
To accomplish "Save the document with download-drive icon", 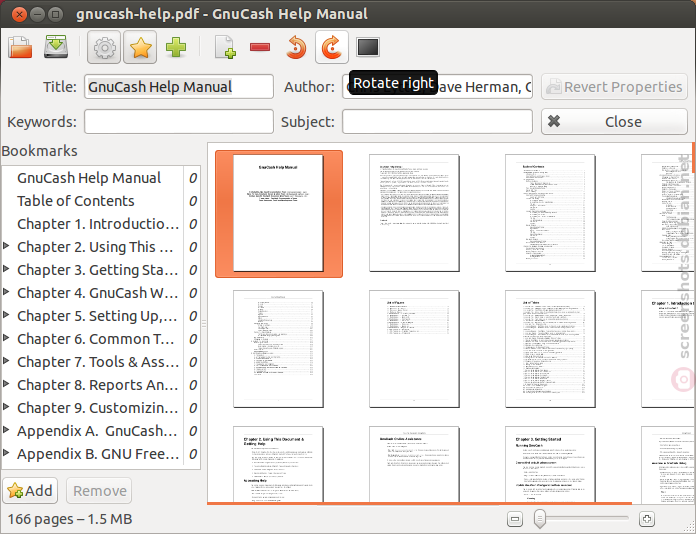I will (x=56, y=47).
